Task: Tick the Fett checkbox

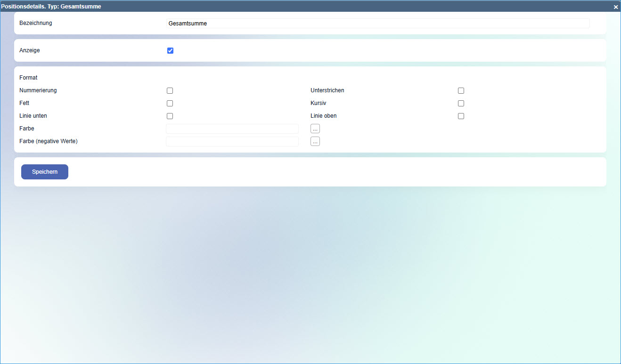Action: pos(170,103)
